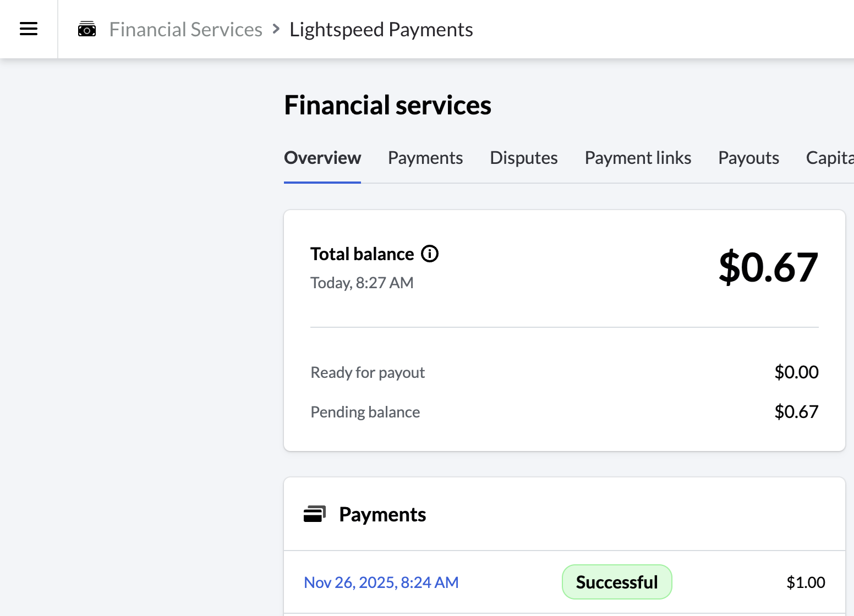Click the Ready for payout row

point(565,372)
